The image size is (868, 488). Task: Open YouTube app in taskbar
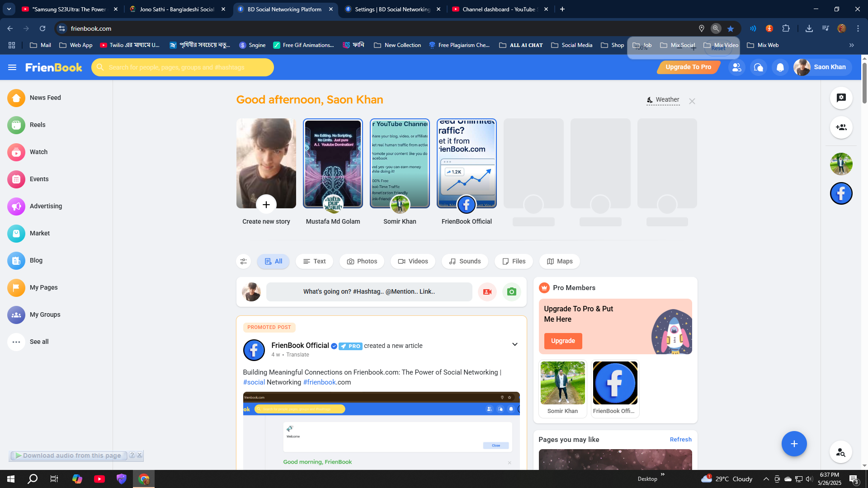point(99,479)
